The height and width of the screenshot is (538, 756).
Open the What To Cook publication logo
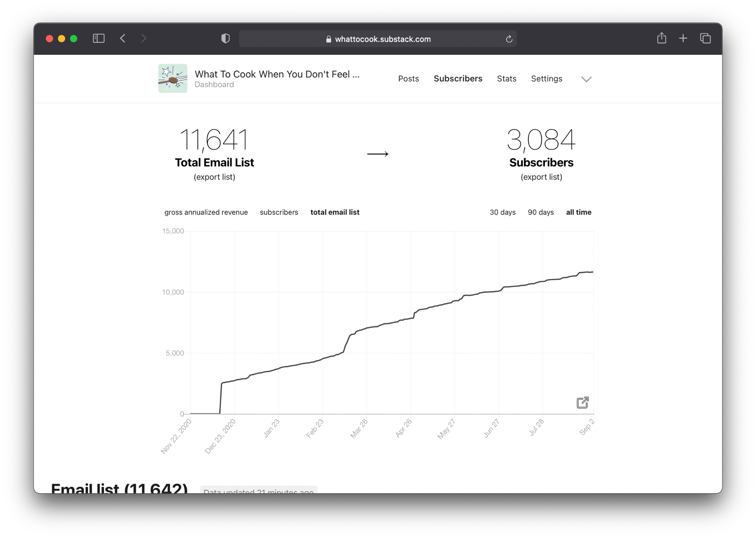172,78
